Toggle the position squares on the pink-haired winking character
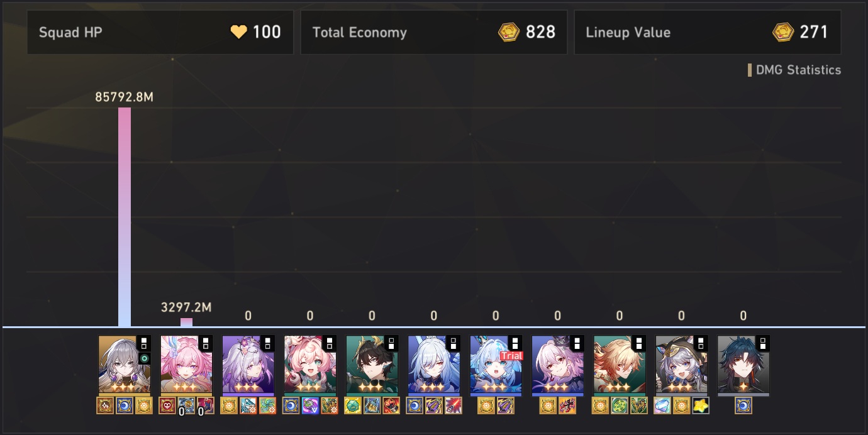 tap(329, 343)
